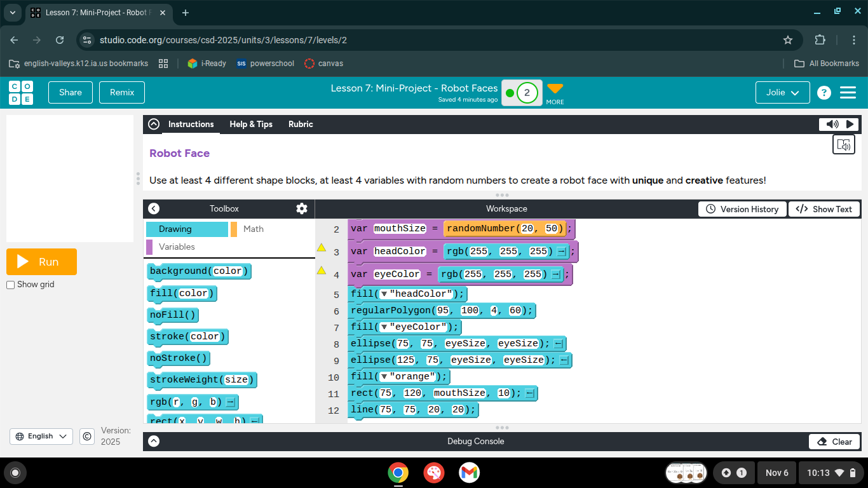Open toolbox settings gear
Image resolution: width=868 pixels, height=488 pixels.
(302, 208)
